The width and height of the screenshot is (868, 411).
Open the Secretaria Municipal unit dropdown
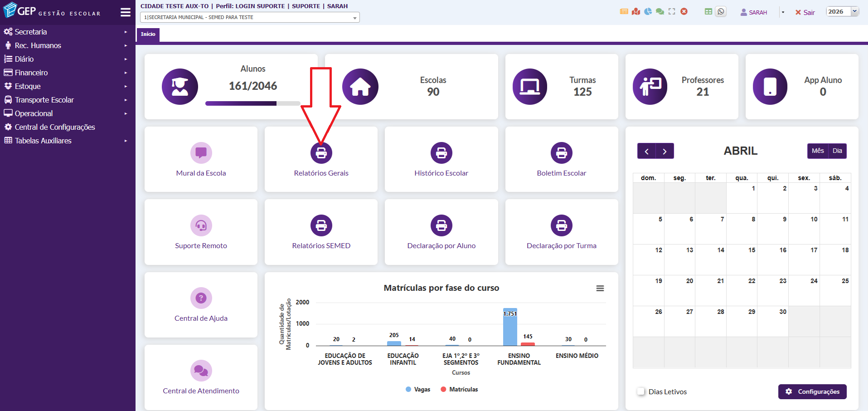(250, 18)
